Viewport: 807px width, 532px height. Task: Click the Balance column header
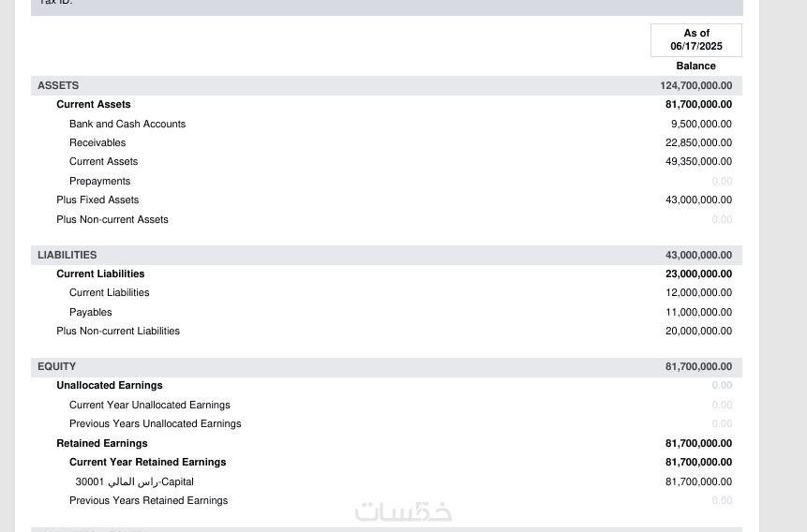click(x=696, y=66)
